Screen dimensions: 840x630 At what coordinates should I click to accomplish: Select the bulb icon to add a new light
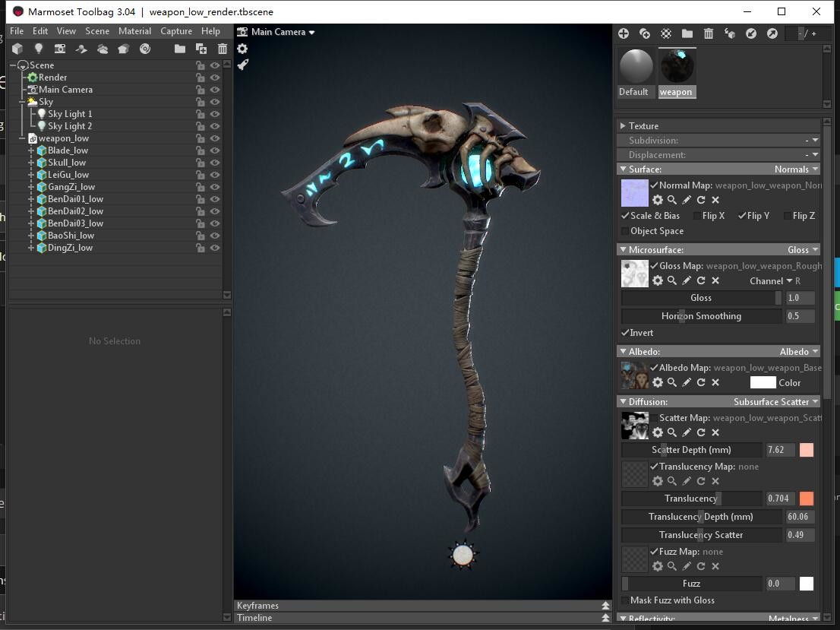39,49
